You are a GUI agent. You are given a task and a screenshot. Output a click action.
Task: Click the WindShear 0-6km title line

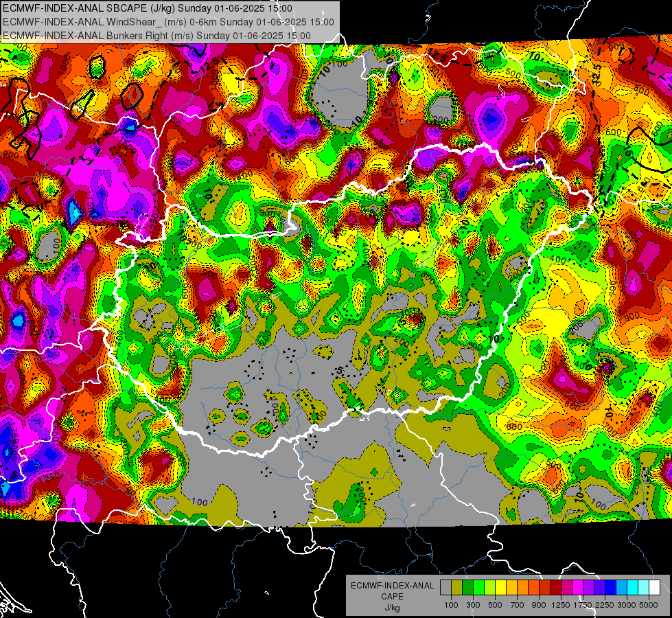(168, 22)
